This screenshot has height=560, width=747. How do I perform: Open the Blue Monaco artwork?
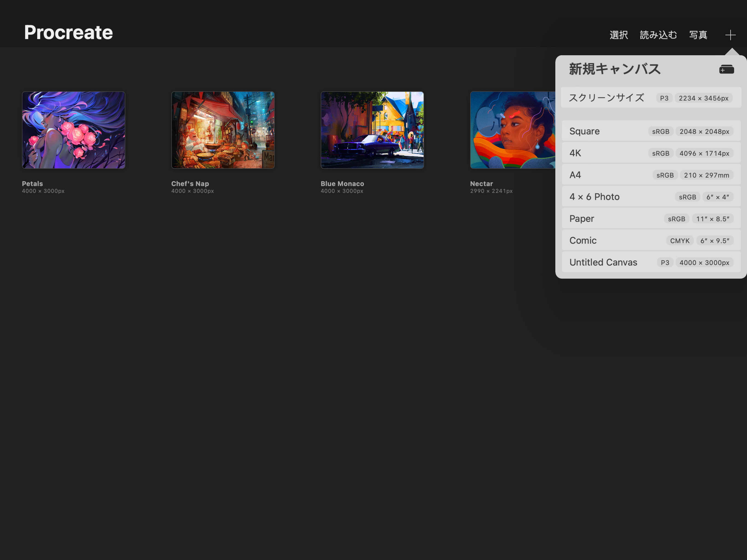coord(372,130)
